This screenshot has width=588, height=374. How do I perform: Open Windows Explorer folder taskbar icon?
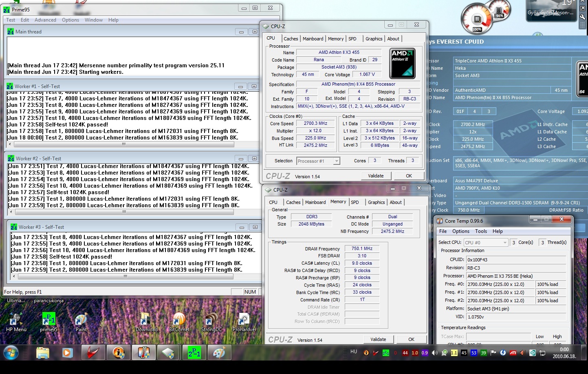tap(42, 353)
